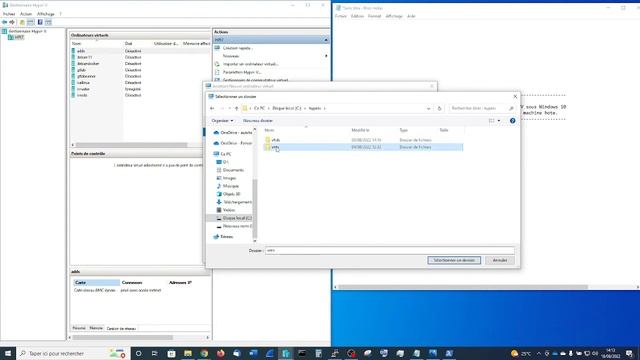This screenshot has width=640, height=360.
Task: Confirm with Sélectionner un dossier button
Action: [x=454, y=260]
